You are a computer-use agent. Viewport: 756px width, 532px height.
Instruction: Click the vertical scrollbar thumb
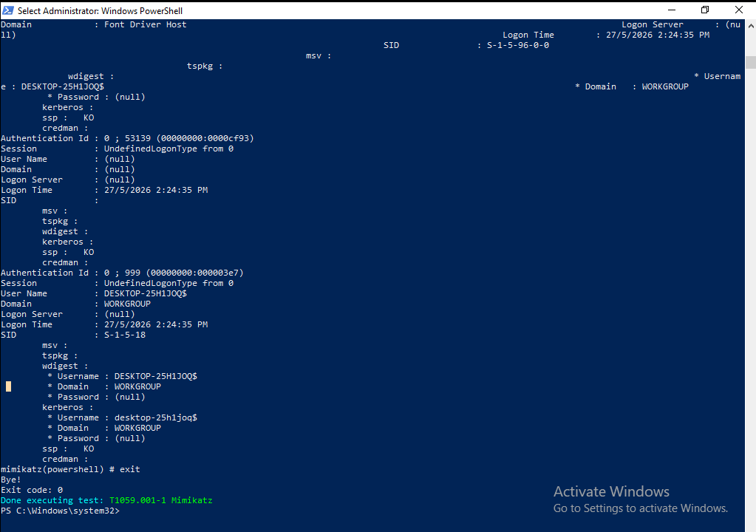coord(751,63)
